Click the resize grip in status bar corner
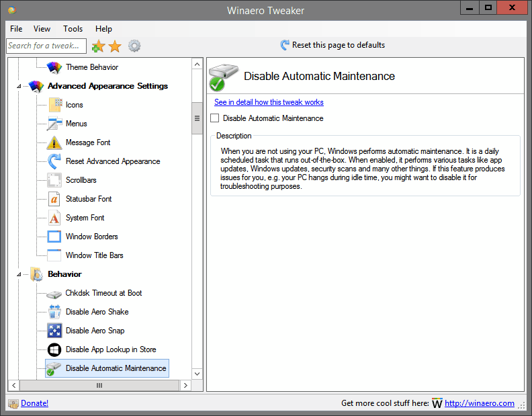532x416 pixels. [x=521, y=405]
